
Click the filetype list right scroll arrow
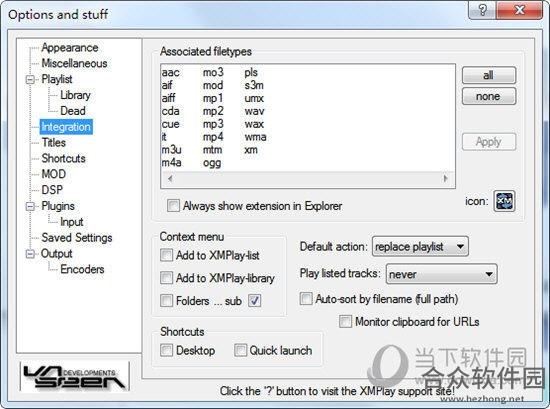(x=446, y=178)
